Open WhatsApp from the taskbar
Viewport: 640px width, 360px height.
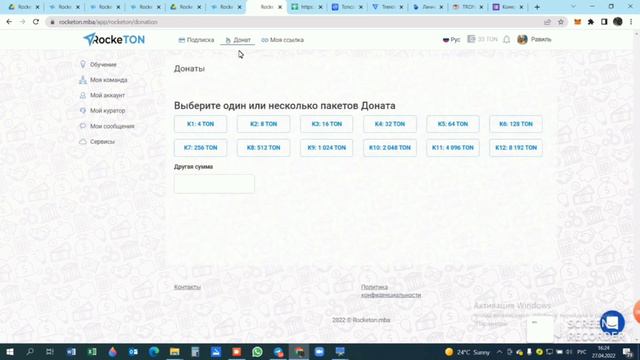257,351
